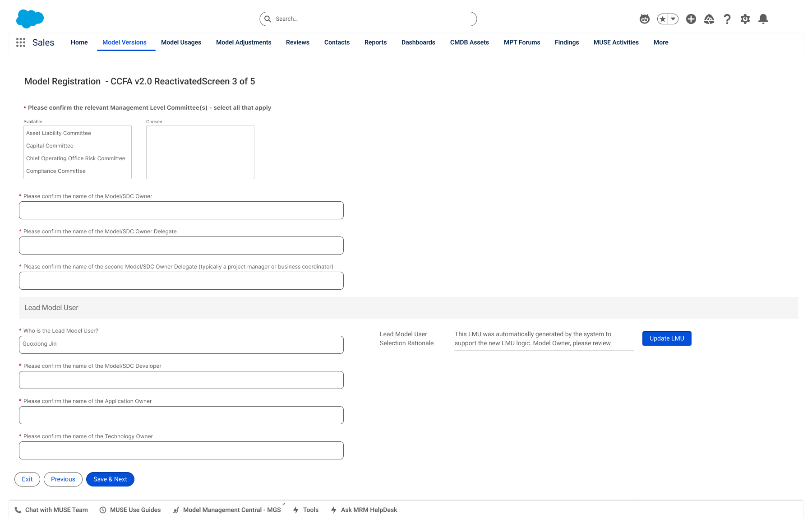The width and height of the screenshot is (812, 519).
Task: Open the Model Usages tab
Action: click(181, 42)
